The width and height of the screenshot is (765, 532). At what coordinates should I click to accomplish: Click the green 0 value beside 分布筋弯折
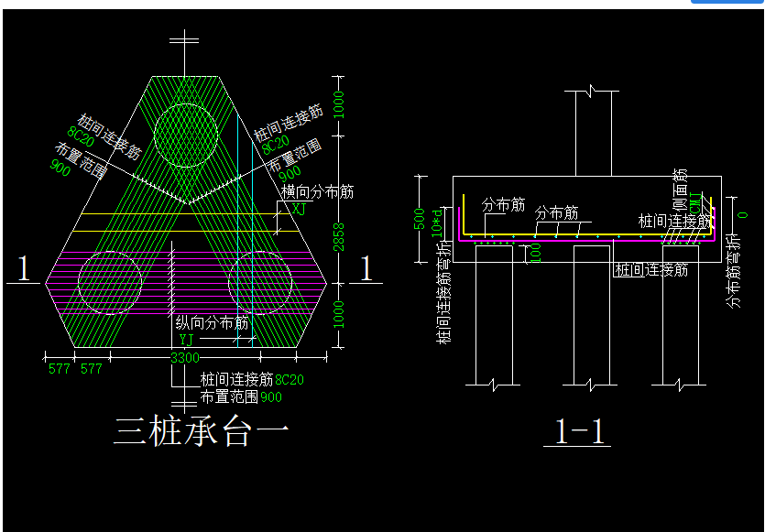pyautogui.click(x=744, y=214)
